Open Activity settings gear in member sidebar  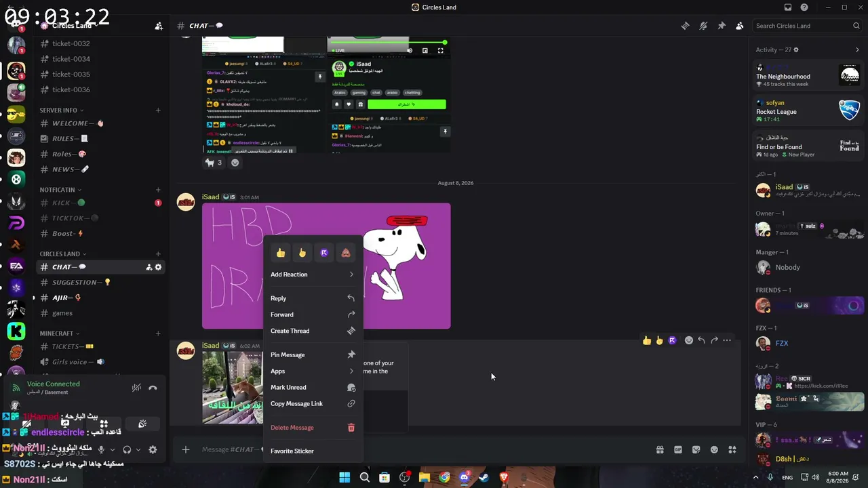(x=796, y=49)
